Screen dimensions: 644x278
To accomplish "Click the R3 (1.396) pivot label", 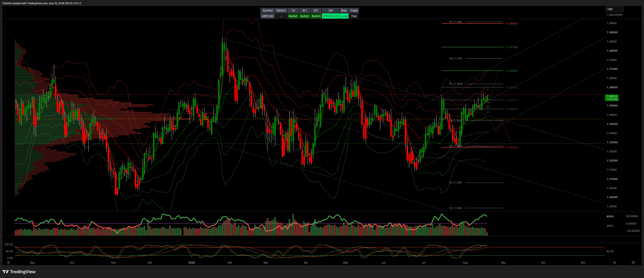I will 456,22.
